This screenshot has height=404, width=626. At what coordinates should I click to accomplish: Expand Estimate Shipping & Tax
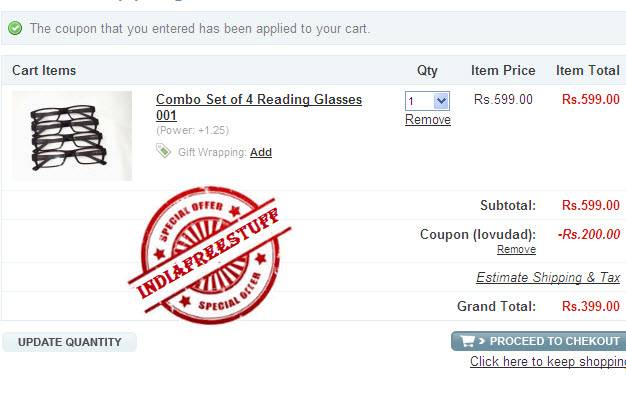(548, 277)
